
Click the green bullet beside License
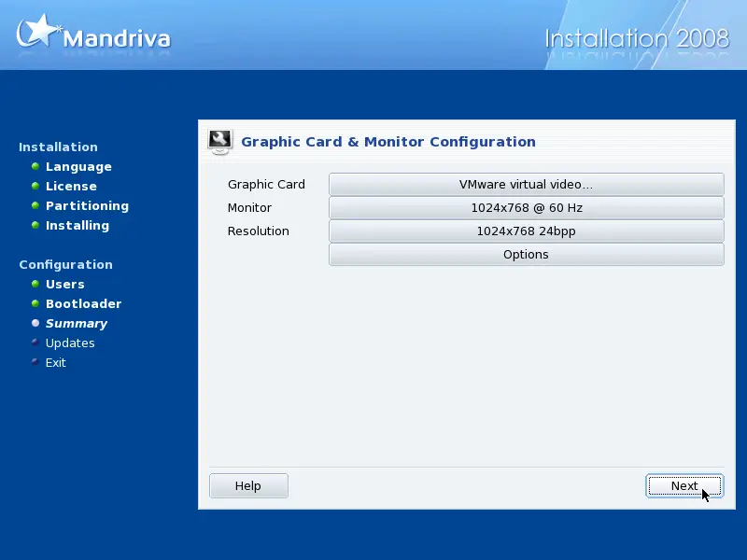[35, 186]
